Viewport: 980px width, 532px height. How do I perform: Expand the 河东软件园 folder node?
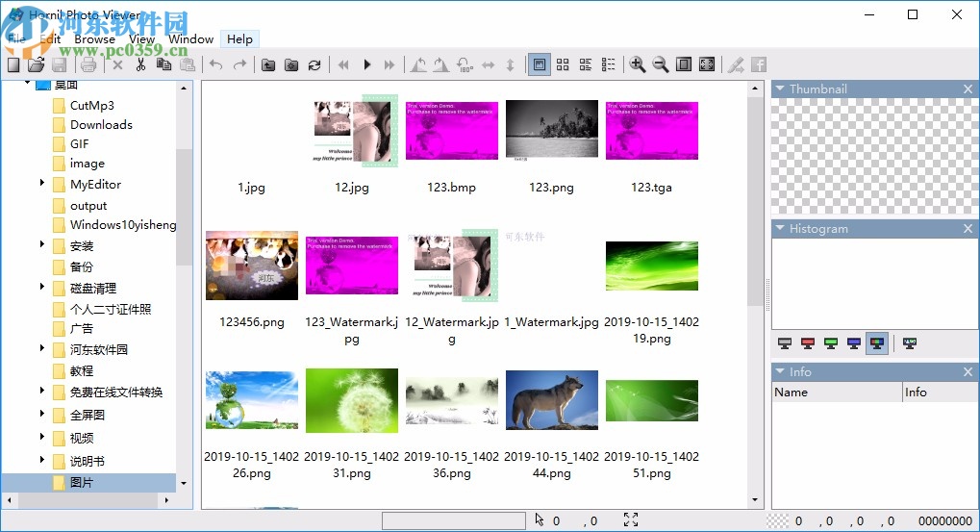(42, 348)
